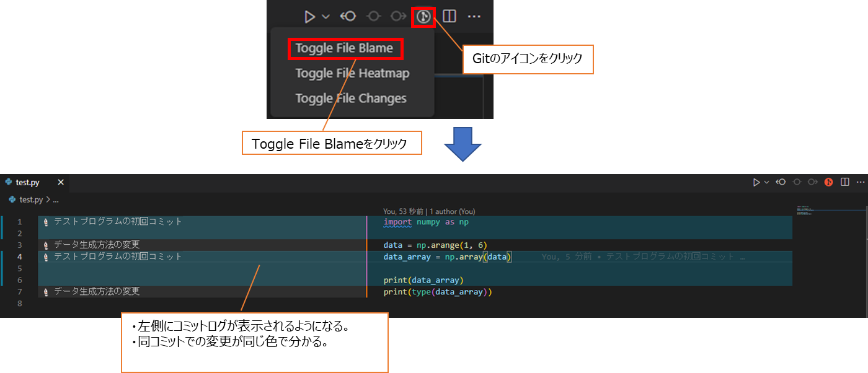868x373 pixels.
Task: Click the Open Changes with Previous Revision icon
Action: click(348, 17)
